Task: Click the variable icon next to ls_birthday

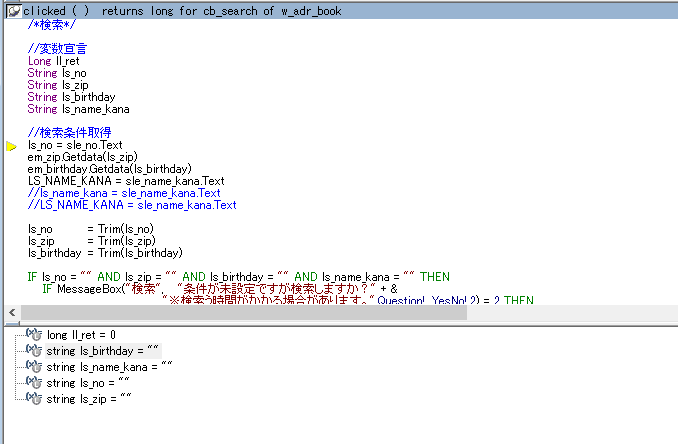Action: (34, 351)
